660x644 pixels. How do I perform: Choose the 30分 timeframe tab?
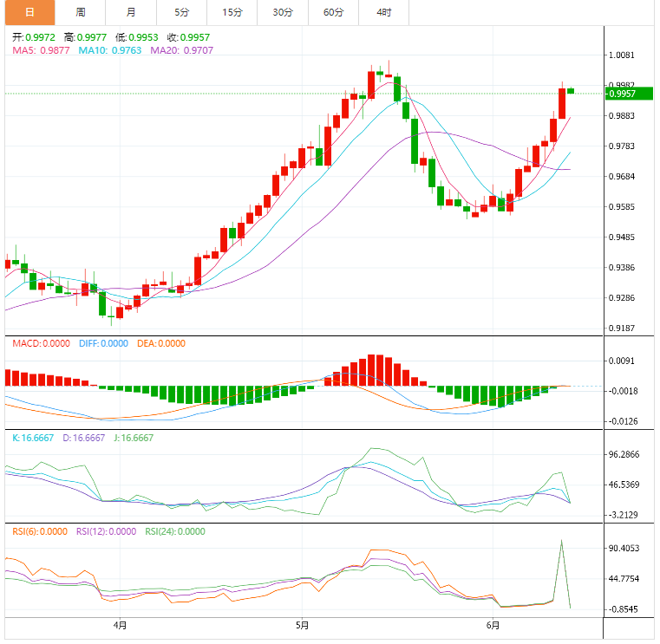(x=283, y=12)
